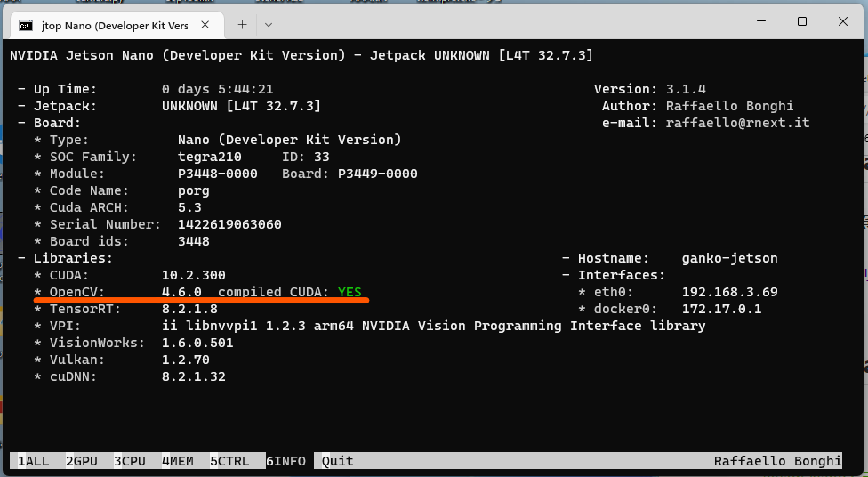The width and height of the screenshot is (868, 477).
Task: Click the hostname ganko-jetson
Action: point(729,258)
